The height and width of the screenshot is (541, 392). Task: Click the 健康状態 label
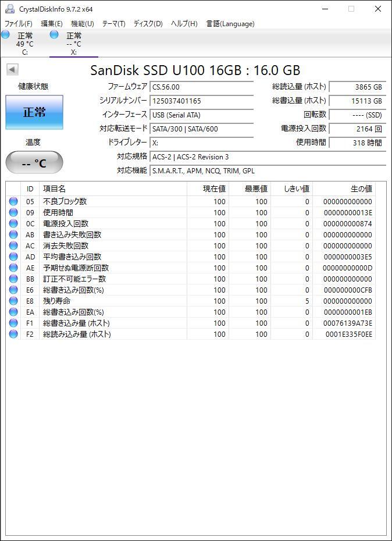(x=33, y=87)
